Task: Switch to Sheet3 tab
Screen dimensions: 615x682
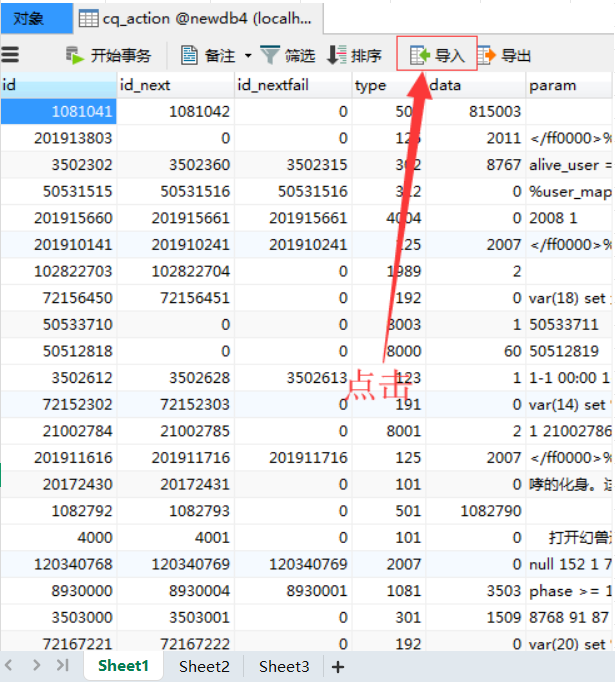Action: pyautogui.click(x=284, y=666)
